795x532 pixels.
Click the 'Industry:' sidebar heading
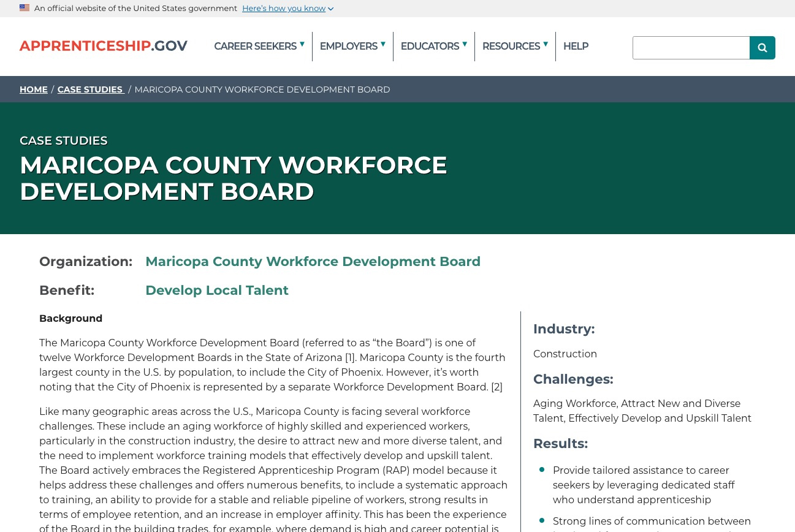point(564,329)
